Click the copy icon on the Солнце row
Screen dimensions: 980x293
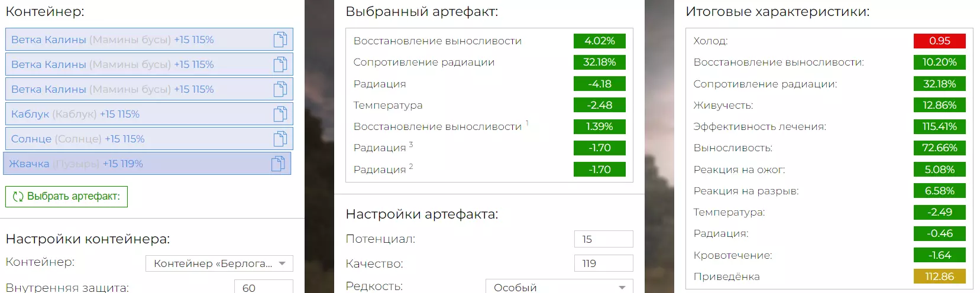click(x=280, y=139)
